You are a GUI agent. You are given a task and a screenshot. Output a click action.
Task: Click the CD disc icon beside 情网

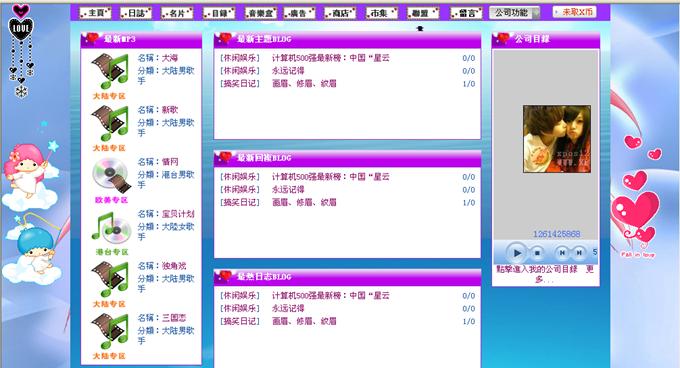(x=111, y=175)
